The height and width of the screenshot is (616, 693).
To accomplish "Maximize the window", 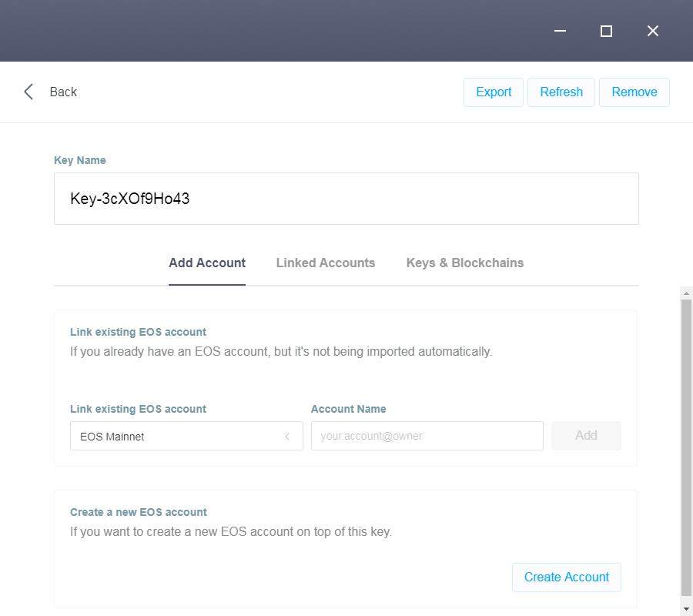I will [606, 31].
